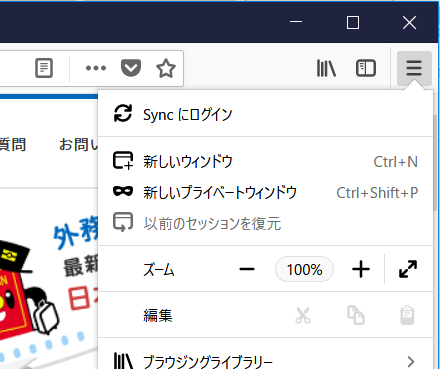The image size is (440, 369).
Task: Close the hamburger application menu button
Action: 414,68
